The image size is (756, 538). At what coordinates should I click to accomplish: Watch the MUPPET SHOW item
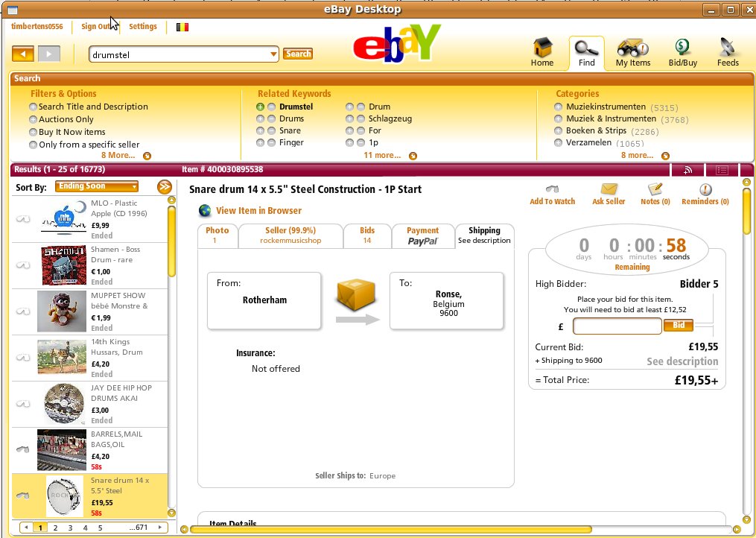point(22,311)
